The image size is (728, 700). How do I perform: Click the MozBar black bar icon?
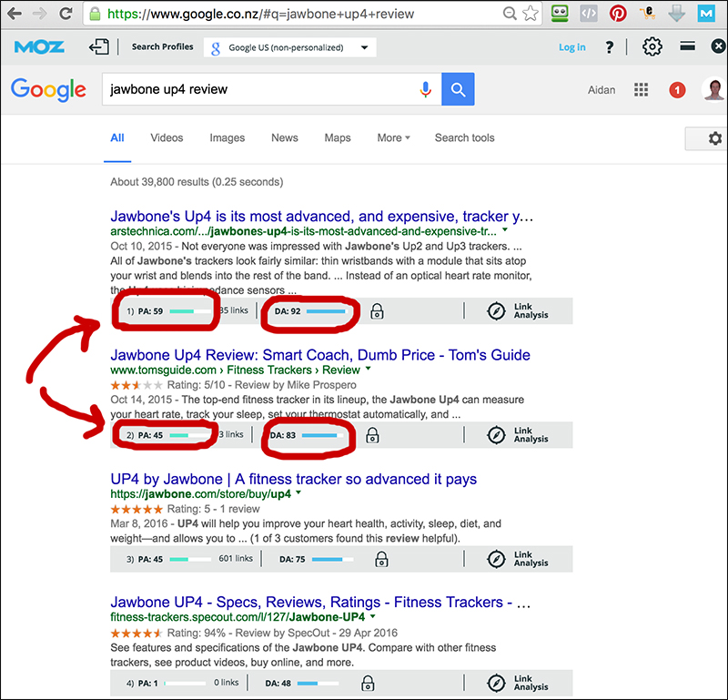pyautogui.click(x=688, y=46)
